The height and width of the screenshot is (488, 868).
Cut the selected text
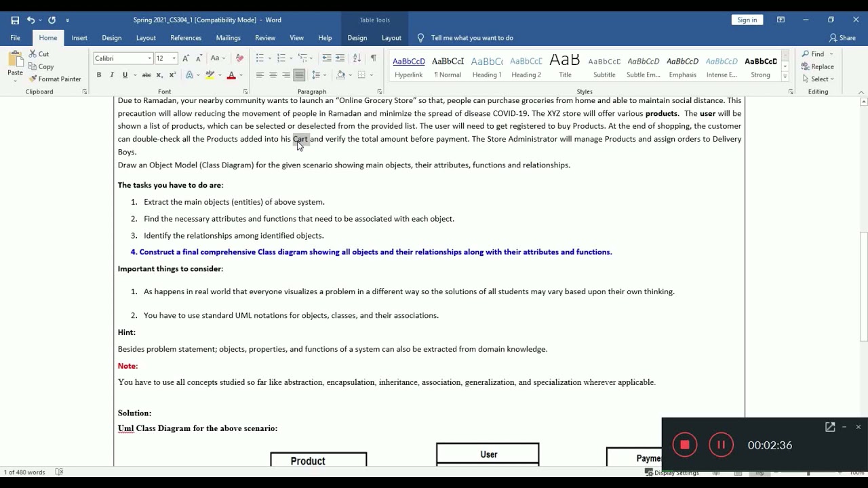pos(39,54)
